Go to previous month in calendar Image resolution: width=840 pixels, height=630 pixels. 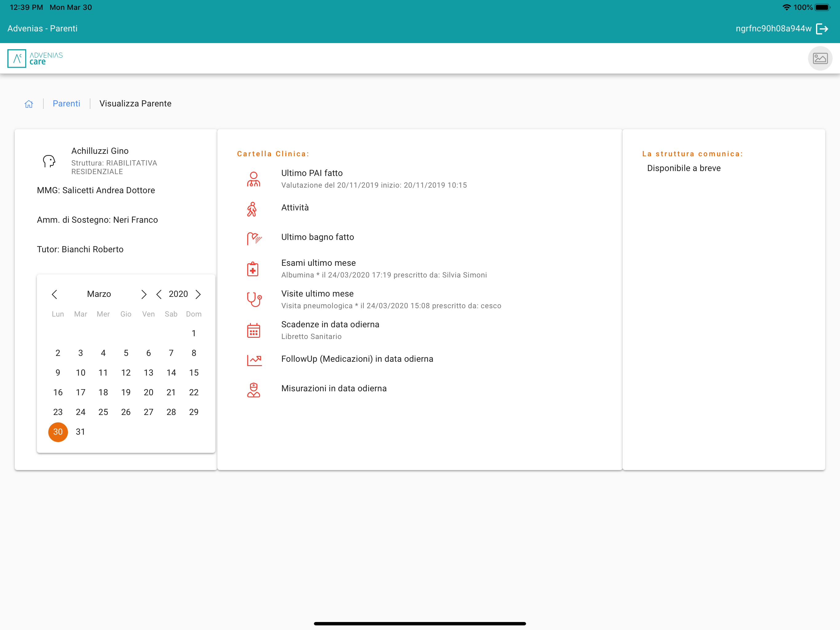click(54, 294)
